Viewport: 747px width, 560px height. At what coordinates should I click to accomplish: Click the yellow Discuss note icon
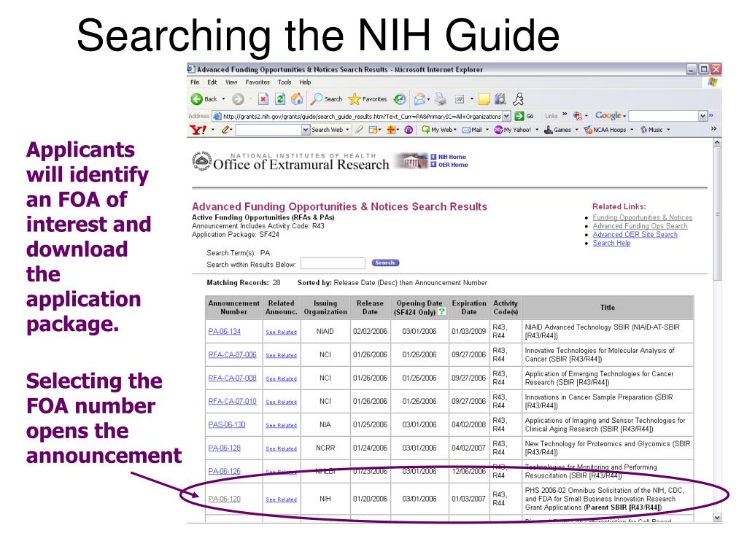click(484, 99)
